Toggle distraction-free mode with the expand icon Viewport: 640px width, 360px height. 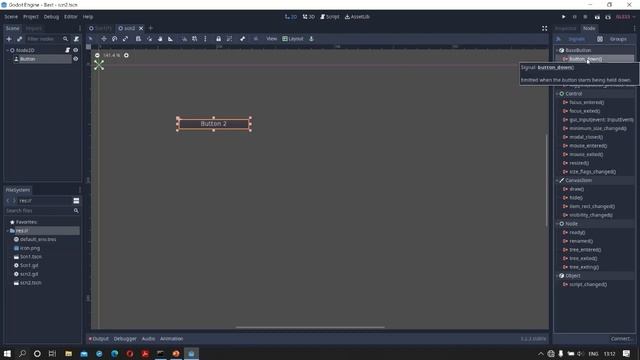(544, 28)
